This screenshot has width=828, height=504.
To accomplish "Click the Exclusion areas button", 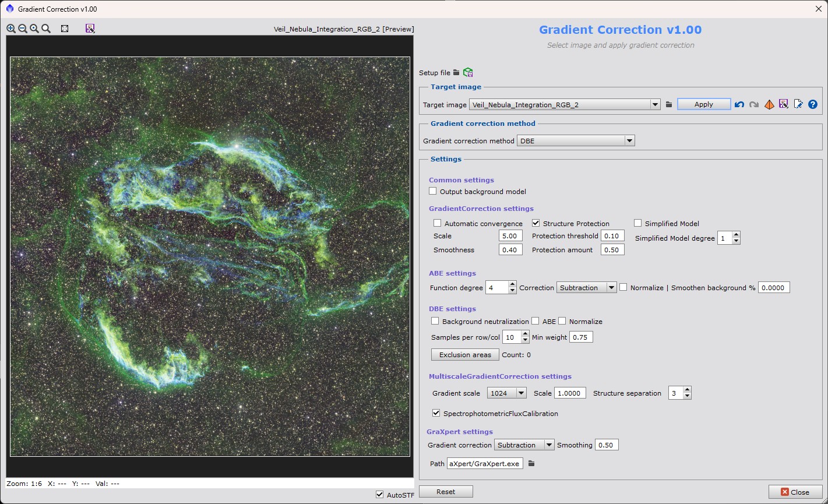I will point(465,355).
